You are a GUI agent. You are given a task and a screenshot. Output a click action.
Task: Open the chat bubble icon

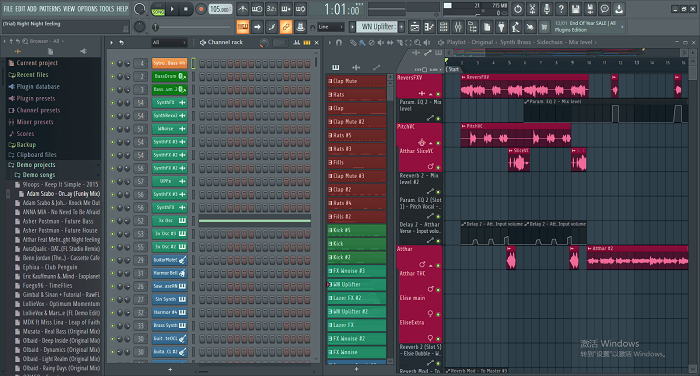coord(604,8)
